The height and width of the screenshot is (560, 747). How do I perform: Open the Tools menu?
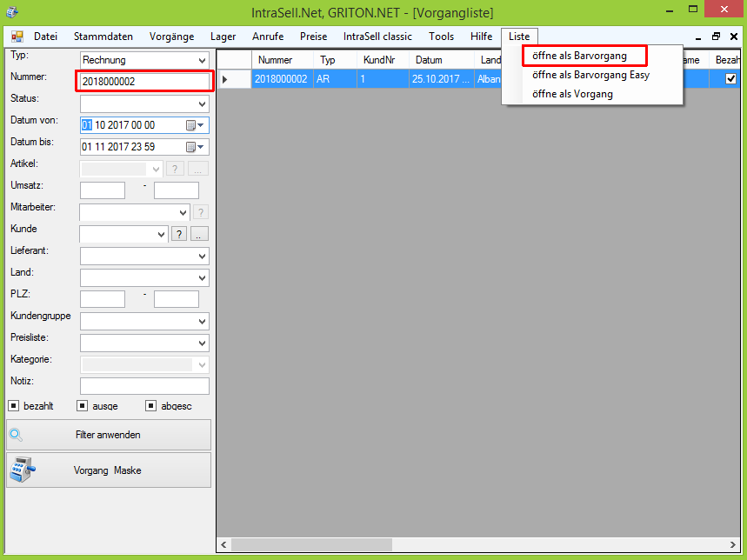441,37
